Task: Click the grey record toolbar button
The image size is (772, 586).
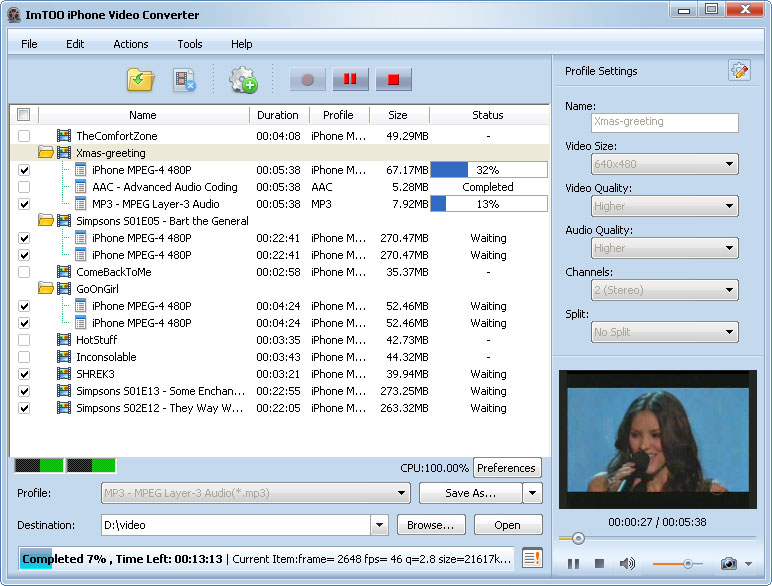Action: [x=308, y=79]
